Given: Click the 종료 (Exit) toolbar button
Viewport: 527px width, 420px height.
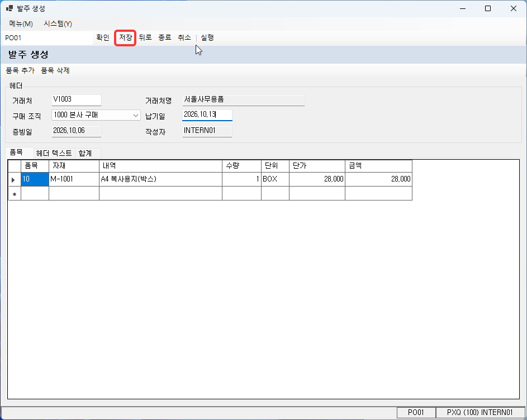Looking at the screenshot, I should [x=165, y=37].
